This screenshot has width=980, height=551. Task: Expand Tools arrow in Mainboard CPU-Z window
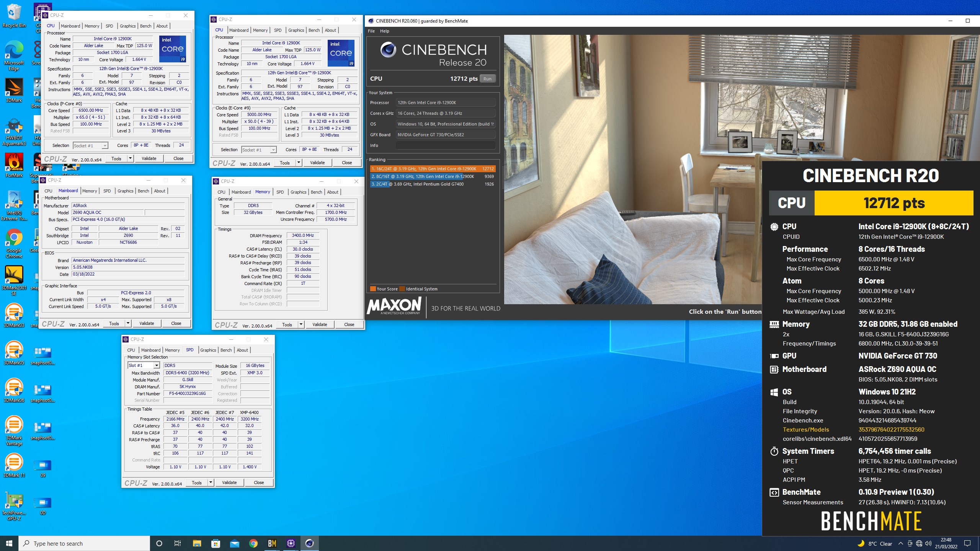(x=128, y=323)
